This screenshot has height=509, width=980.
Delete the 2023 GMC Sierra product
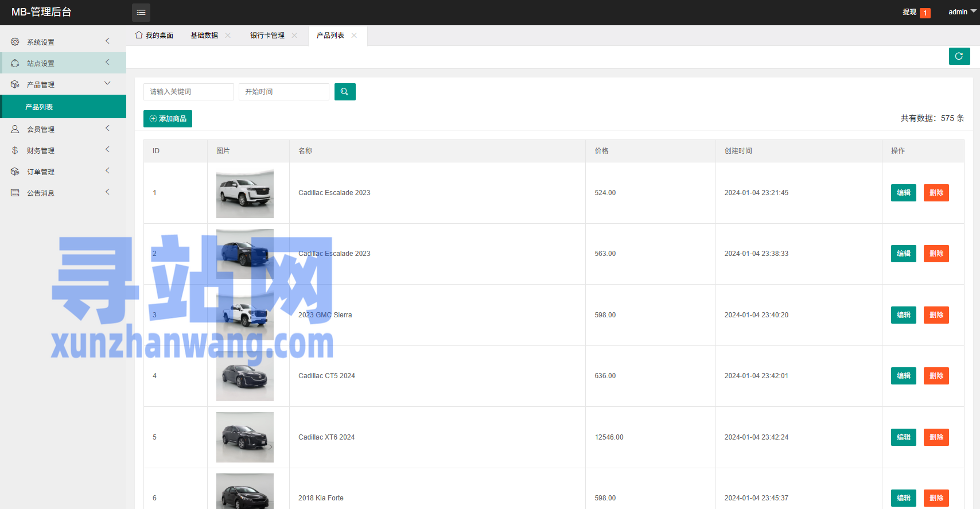pyautogui.click(x=936, y=315)
